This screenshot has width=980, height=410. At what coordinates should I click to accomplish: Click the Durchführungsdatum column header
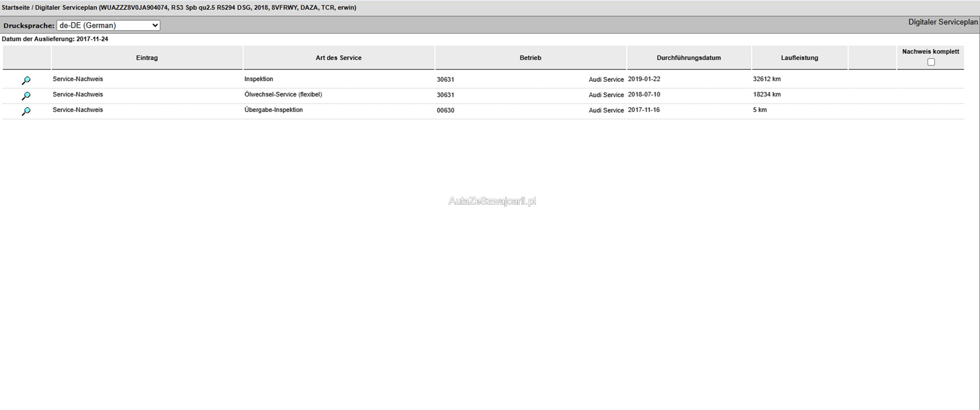[688, 58]
